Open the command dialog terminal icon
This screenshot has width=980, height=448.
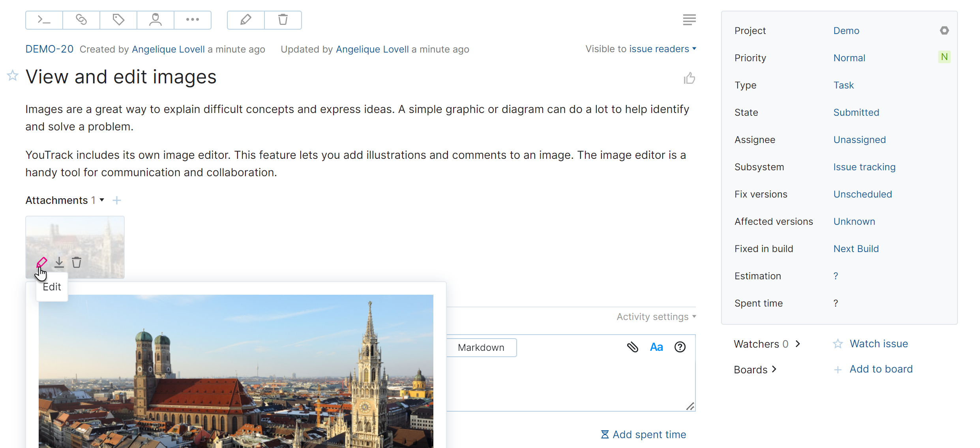(x=44, y=20)
